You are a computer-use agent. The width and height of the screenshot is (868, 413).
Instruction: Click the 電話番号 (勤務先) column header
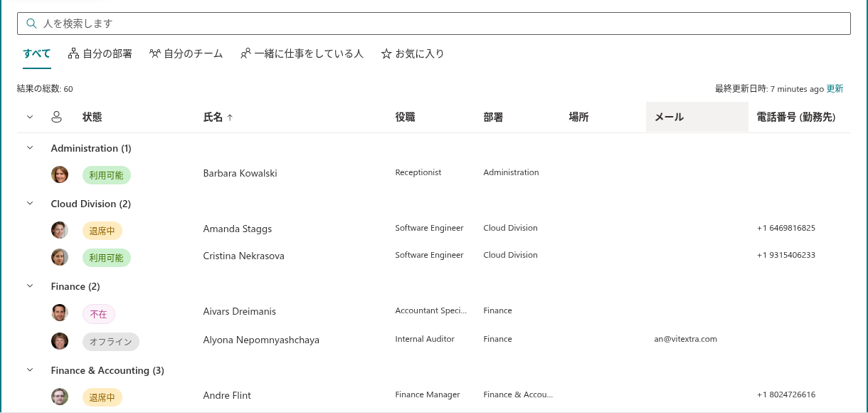click(796, 117)
